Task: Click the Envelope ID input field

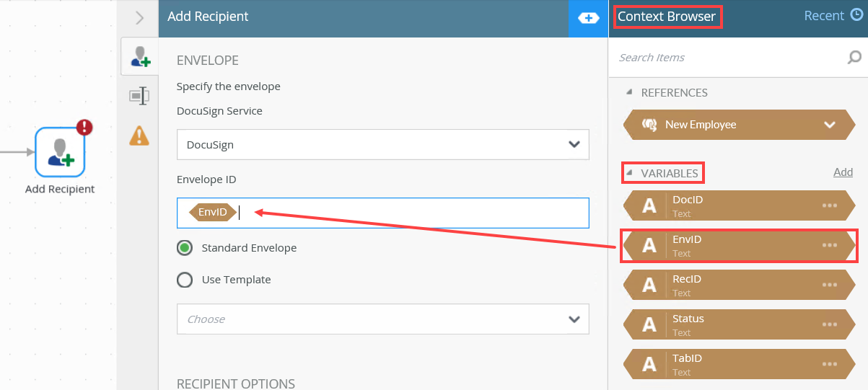Action: click(x=411, y=213)
